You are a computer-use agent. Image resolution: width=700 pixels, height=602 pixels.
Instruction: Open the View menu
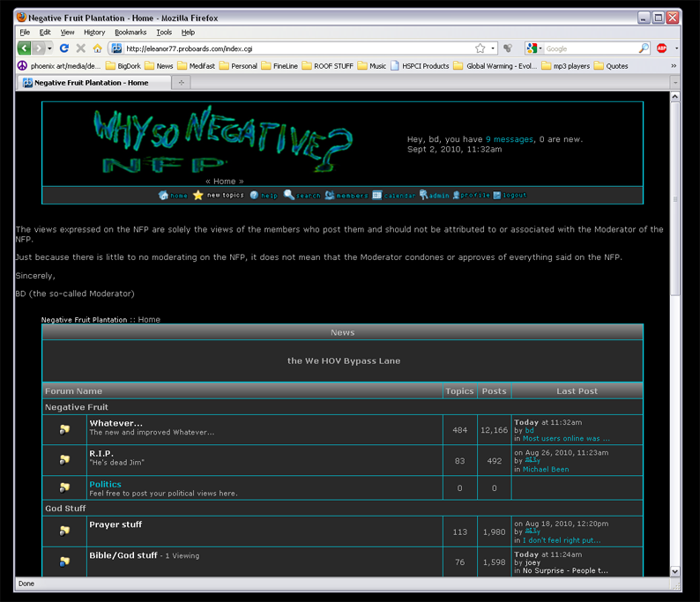[x=67, y=32]
